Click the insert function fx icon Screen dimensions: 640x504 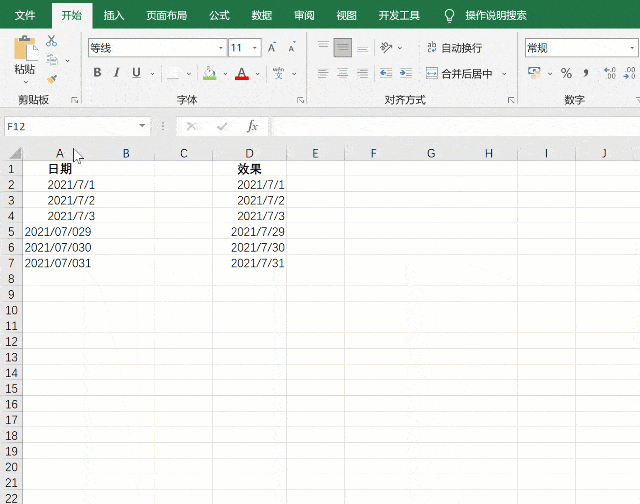point(252,126)
